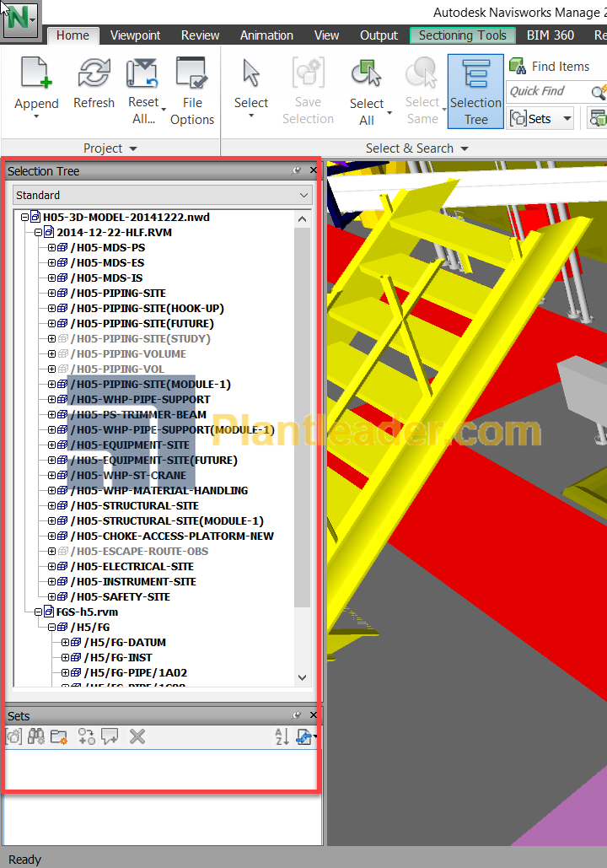Click the Duplicate icon in Sets panel
The width and height of the screenshot is (607, 868).
pyautogui.click(x=87, y=736)
